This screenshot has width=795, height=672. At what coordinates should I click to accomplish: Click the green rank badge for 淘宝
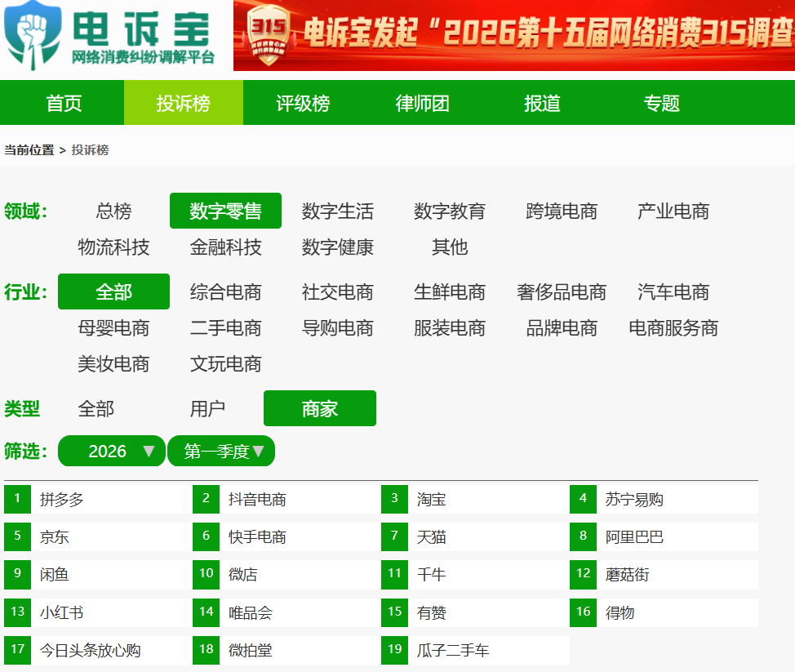click(x=394, y=499)
